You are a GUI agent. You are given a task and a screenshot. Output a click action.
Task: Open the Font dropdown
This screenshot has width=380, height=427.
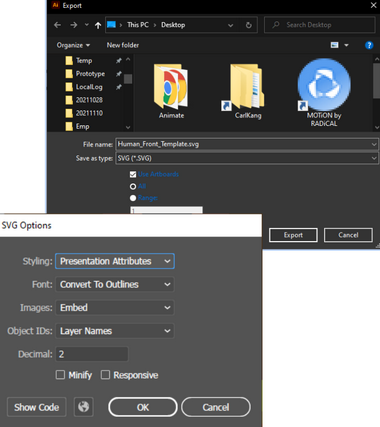coord(115,284)
